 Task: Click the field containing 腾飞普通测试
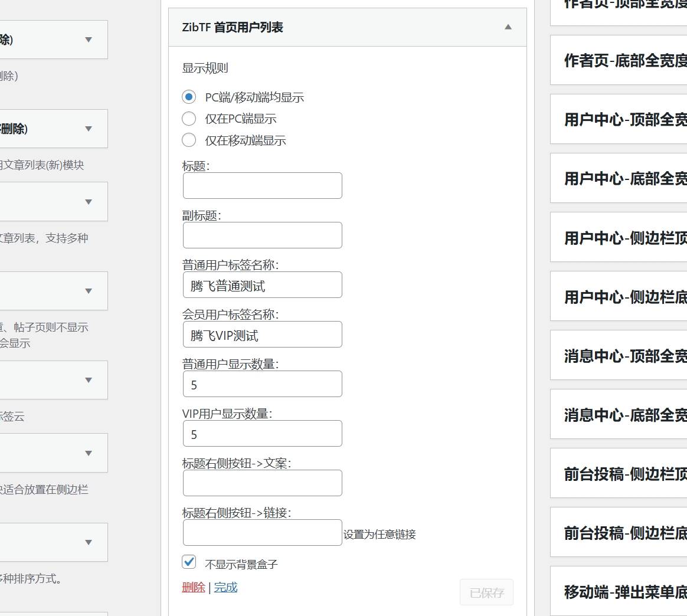click(x=262, y=284)
